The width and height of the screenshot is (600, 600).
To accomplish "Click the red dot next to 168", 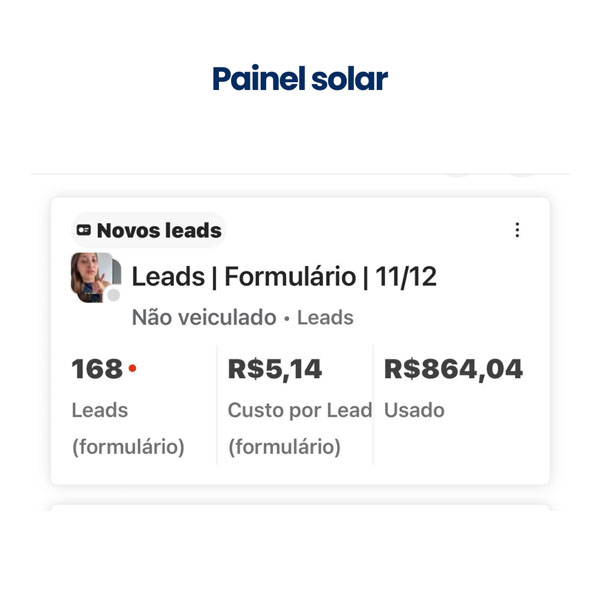I will (133, 369).
